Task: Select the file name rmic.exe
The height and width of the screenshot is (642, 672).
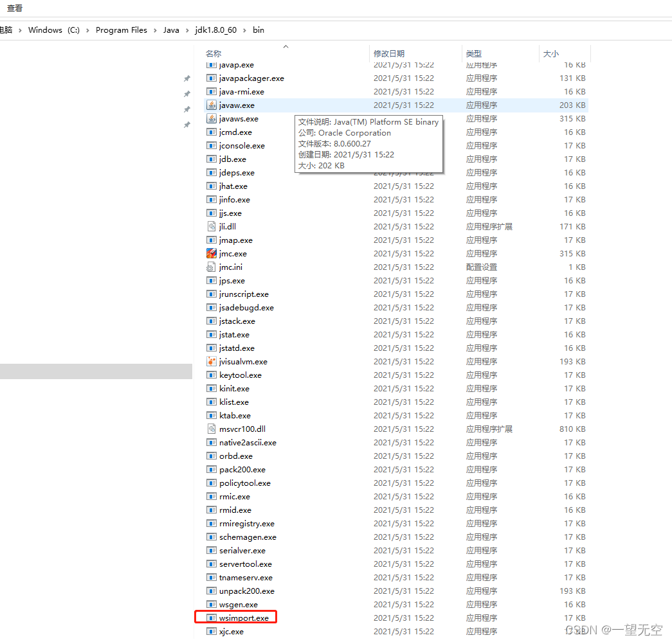Action: [x=235, y=496]
